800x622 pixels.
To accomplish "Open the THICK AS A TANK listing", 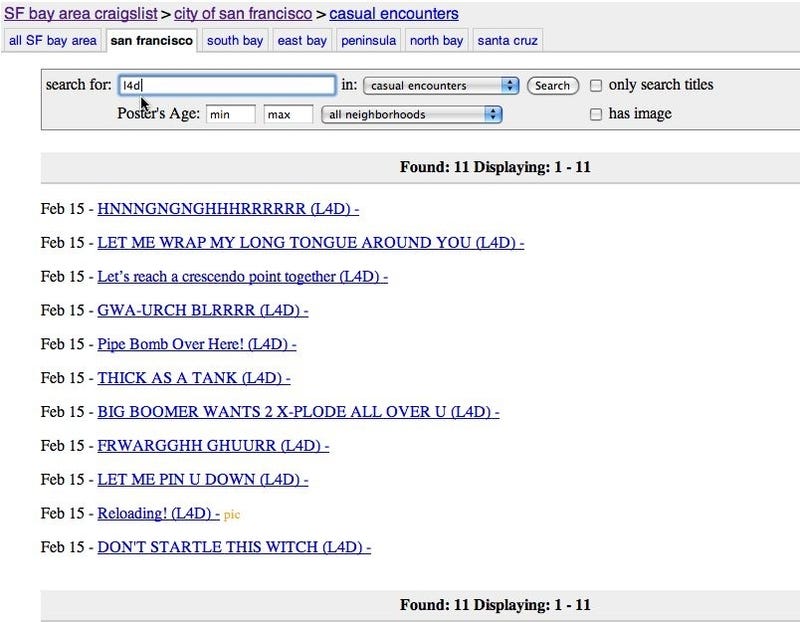I will 194,378.
